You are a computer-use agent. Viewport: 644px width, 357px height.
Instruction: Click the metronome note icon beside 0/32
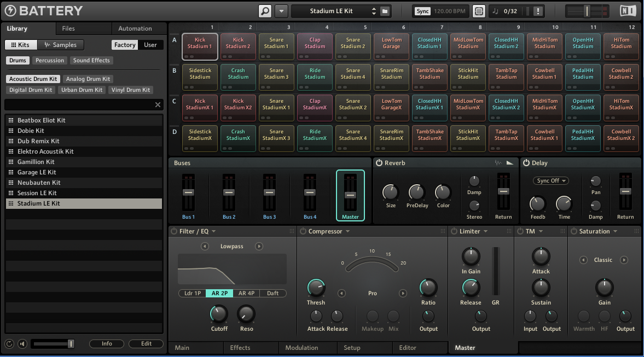point(495,11)
